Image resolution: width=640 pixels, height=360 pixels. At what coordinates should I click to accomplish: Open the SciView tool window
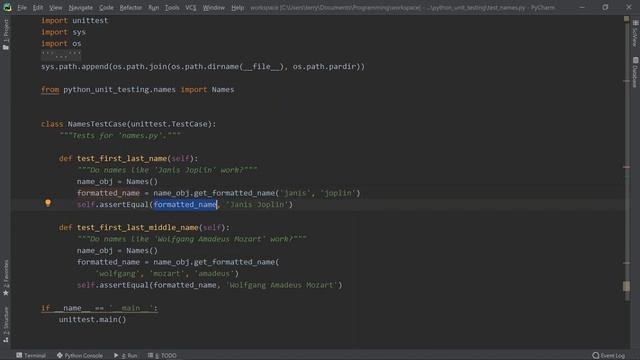[x=635, y=33]
